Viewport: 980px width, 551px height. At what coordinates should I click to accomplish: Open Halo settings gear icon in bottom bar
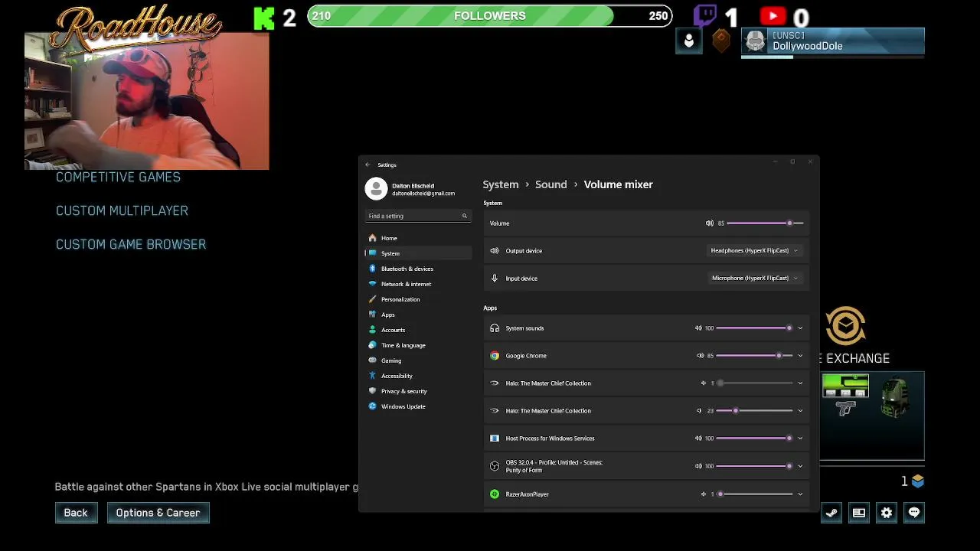(x=886, y=513)
